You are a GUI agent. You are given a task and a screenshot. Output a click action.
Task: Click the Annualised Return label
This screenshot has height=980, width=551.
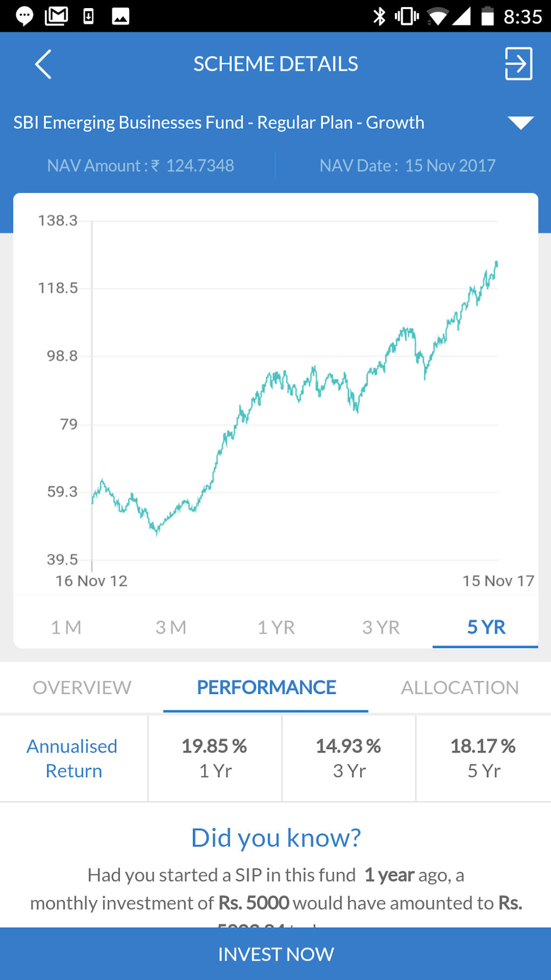pyautogui.click(x=72, y=758)
